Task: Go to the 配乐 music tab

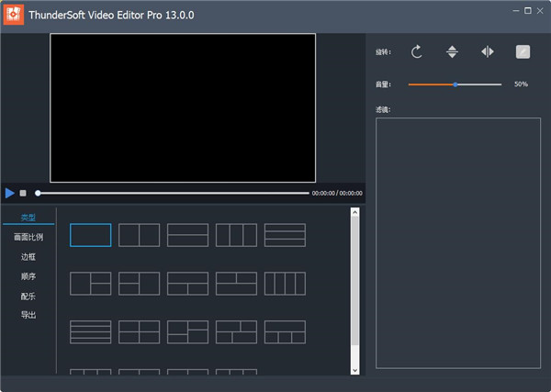Action: click(x=28, y=297)
